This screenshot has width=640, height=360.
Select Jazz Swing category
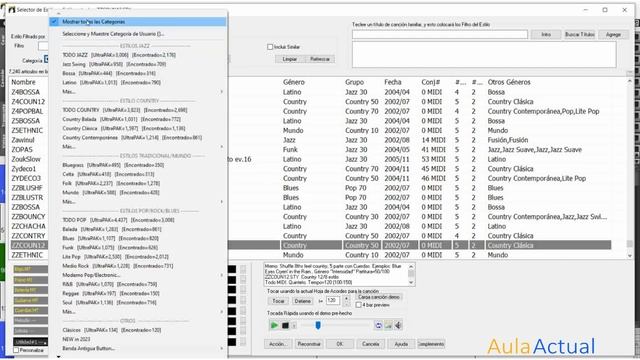(138, 64)
